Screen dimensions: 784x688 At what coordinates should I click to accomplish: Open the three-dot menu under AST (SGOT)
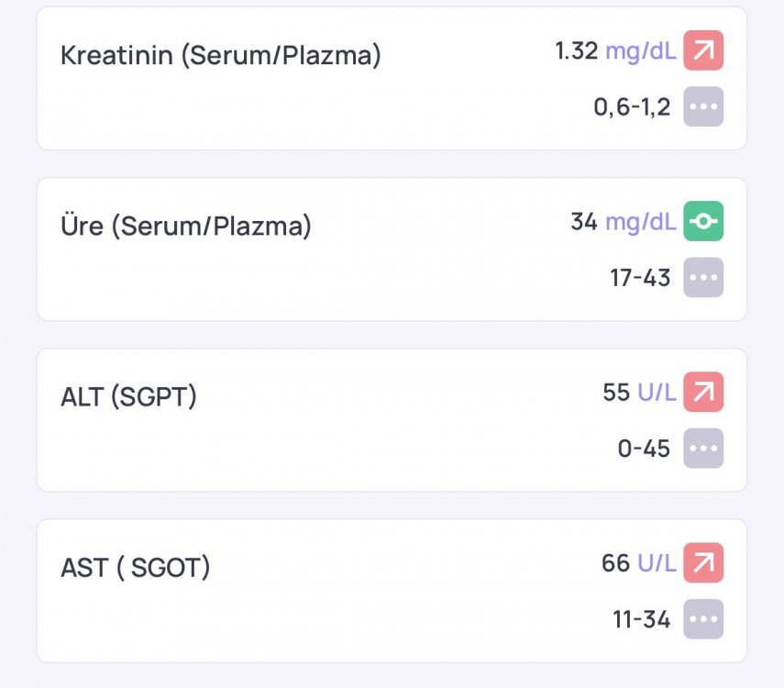pos(703,619)
